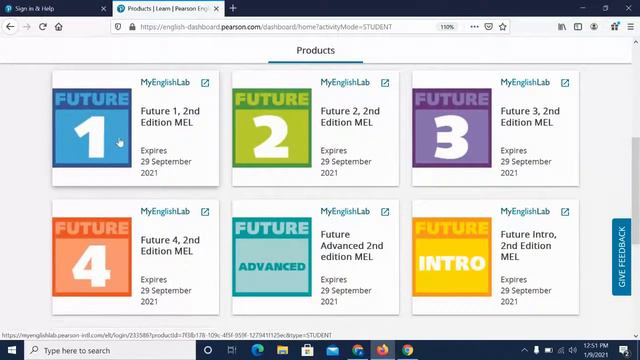The image size is (640, 360).
Task: Click the GIVE FEEDBACK button
Action: [622, 257]
